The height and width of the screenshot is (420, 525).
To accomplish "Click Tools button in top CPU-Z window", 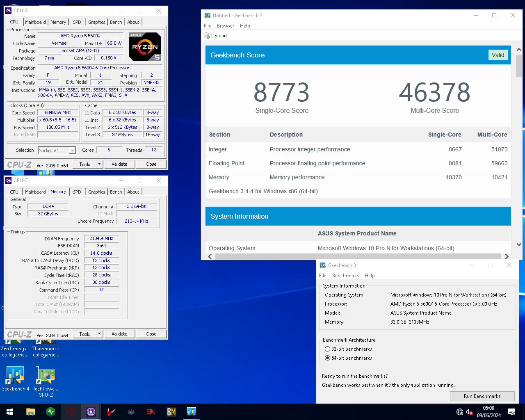I will (x=84, y=164).
